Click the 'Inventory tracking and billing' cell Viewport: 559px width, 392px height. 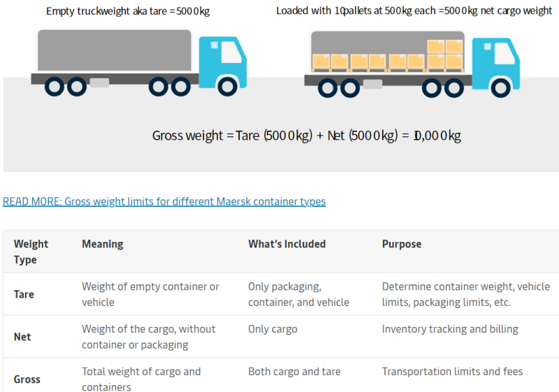[450, 329]
